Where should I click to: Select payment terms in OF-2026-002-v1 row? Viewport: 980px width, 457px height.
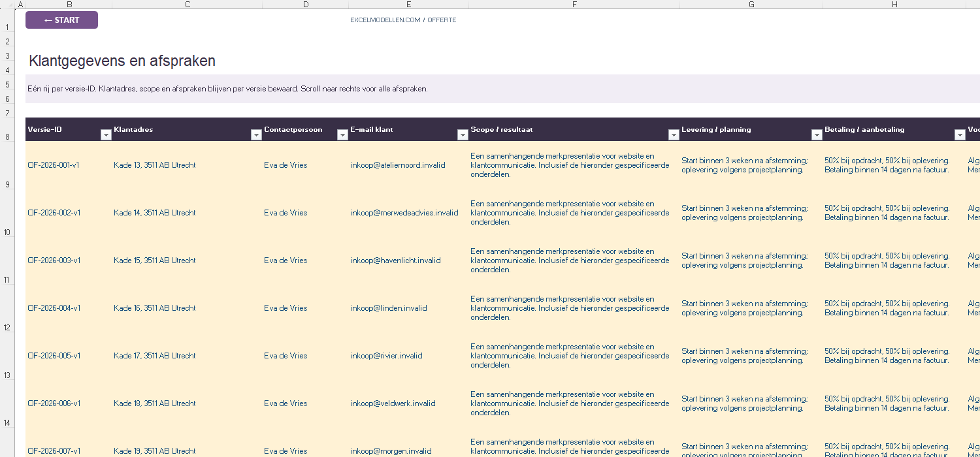coord(887,213)
